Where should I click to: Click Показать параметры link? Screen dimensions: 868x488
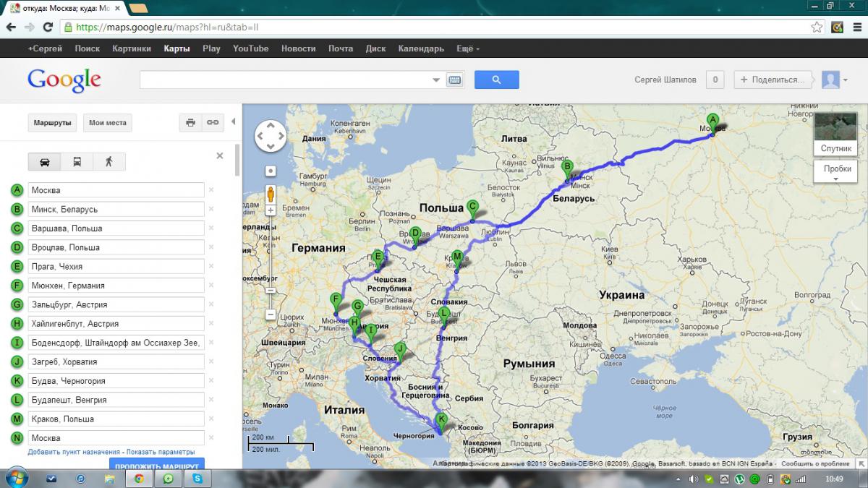(x=160, y=452)
